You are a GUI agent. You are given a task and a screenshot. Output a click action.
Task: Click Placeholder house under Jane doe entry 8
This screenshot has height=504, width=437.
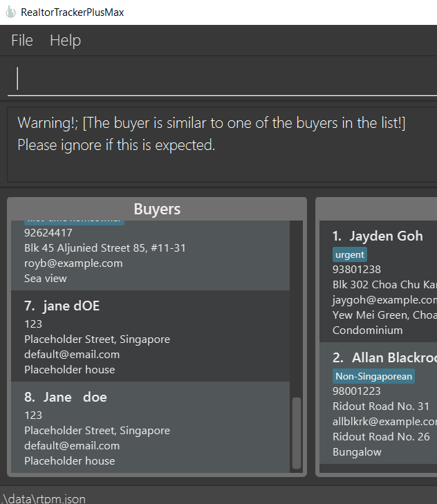[x=69, y=461]
